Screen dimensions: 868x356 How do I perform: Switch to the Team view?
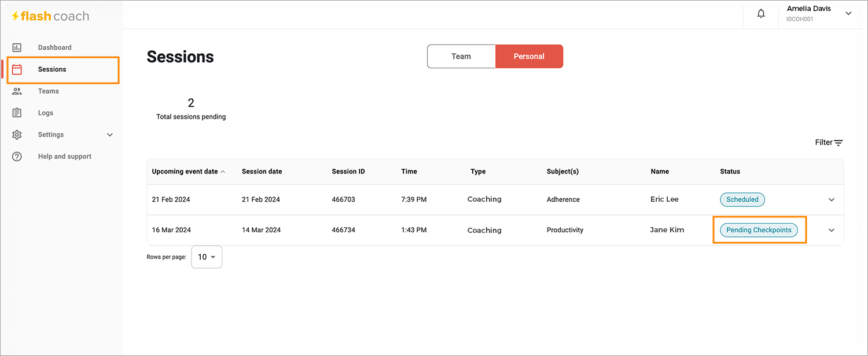coord(461,57)
